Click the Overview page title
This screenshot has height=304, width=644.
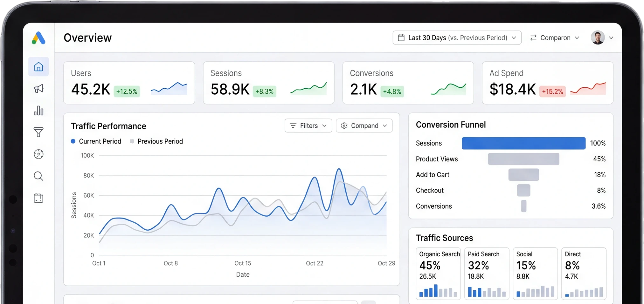tap(87, 38)
